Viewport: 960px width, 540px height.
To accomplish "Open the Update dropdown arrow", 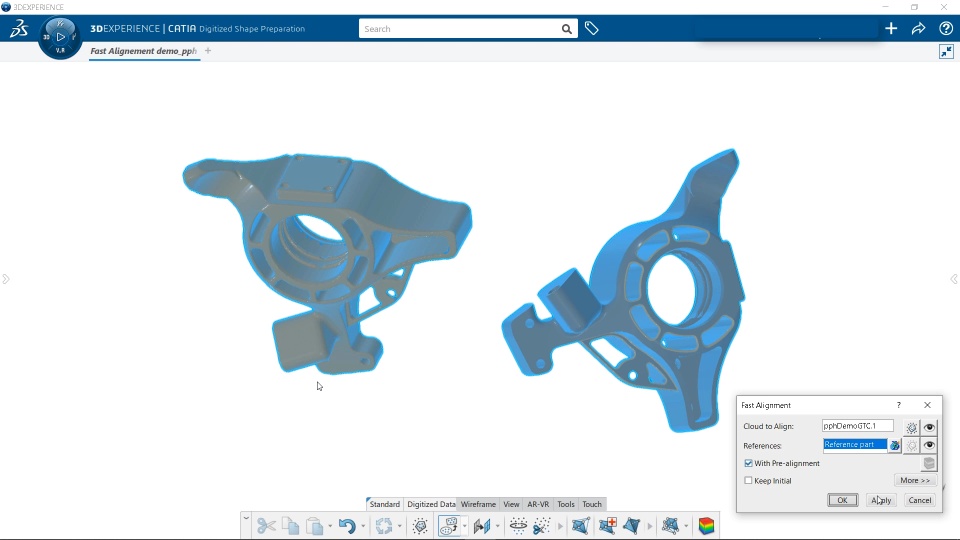I will pyautogui.click(x=400, y=526).
